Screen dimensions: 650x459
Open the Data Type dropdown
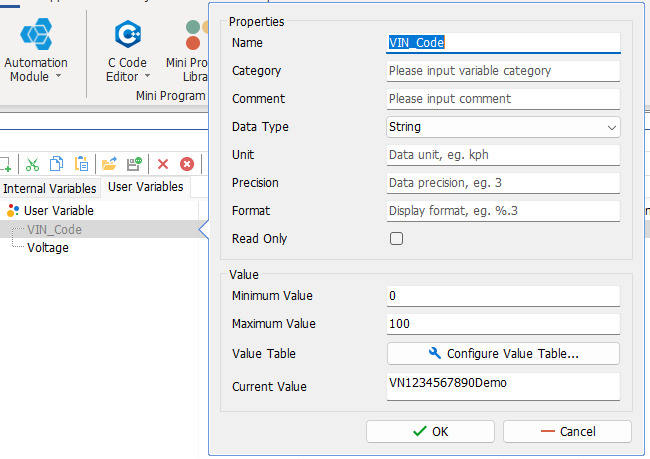[503, 127]
